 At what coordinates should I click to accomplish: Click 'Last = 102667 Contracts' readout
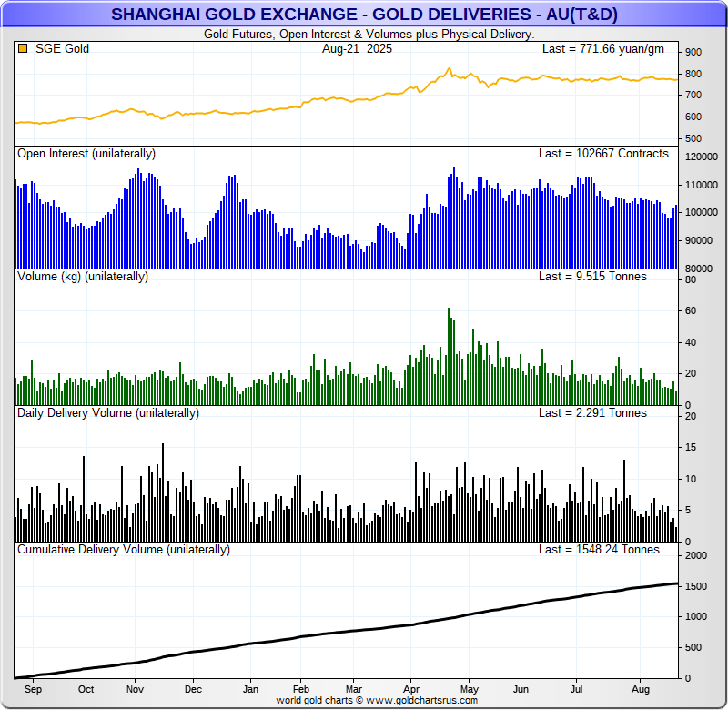pyautogui.click(x=603, y=154)
